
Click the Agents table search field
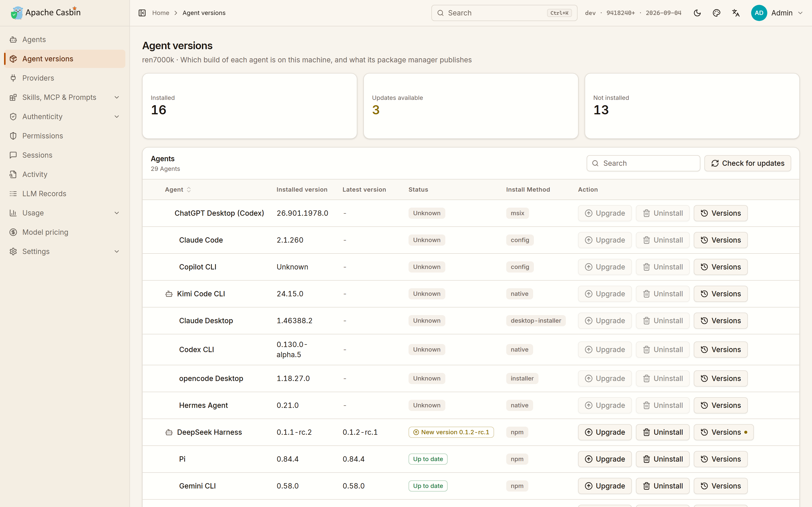click(x=643, y=163)
